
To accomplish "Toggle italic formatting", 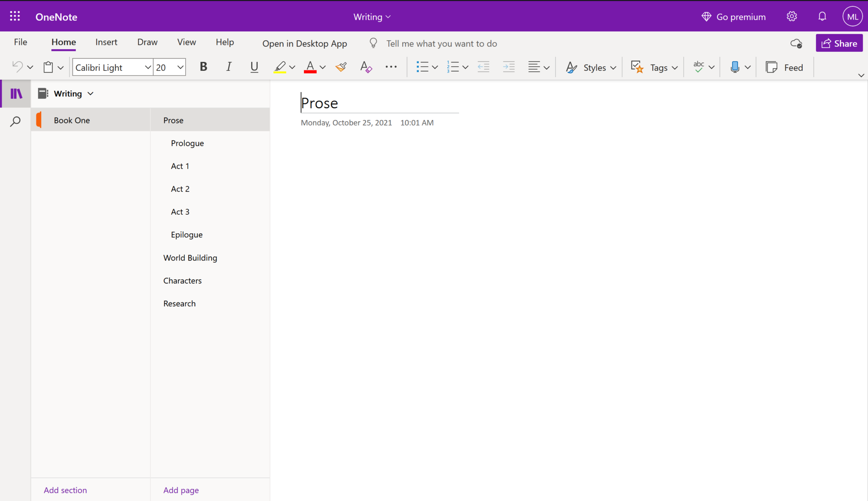I will 228,67.
